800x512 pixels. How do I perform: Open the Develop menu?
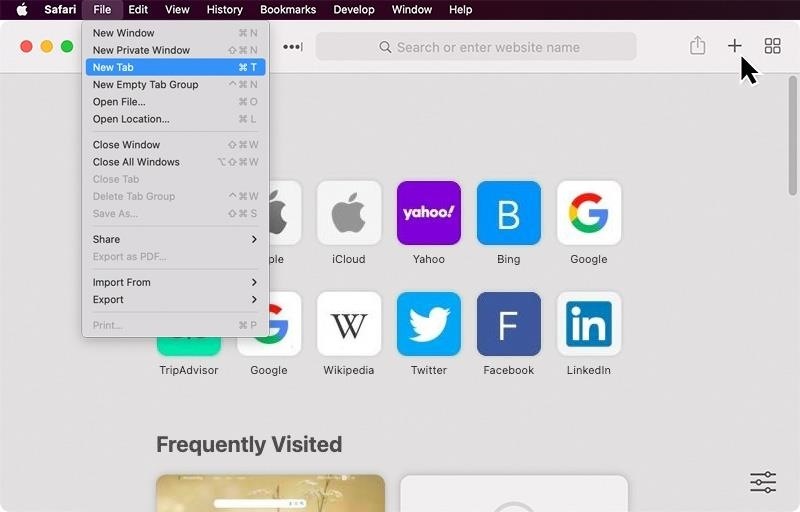354,10
